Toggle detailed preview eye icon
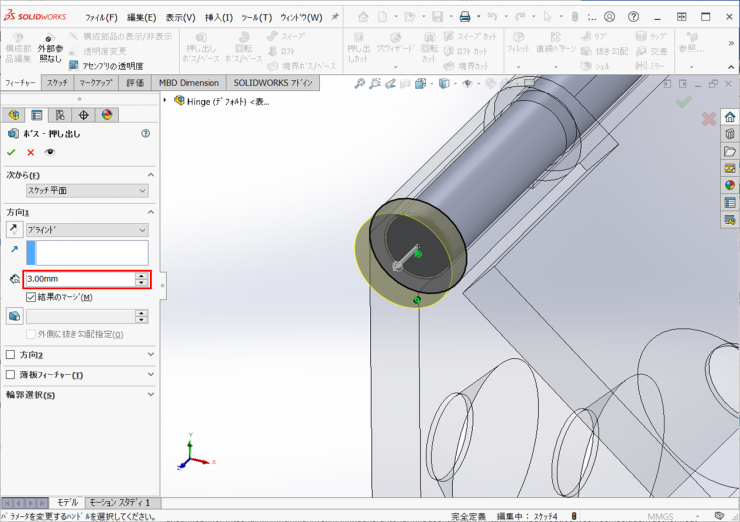 point(49,152)
